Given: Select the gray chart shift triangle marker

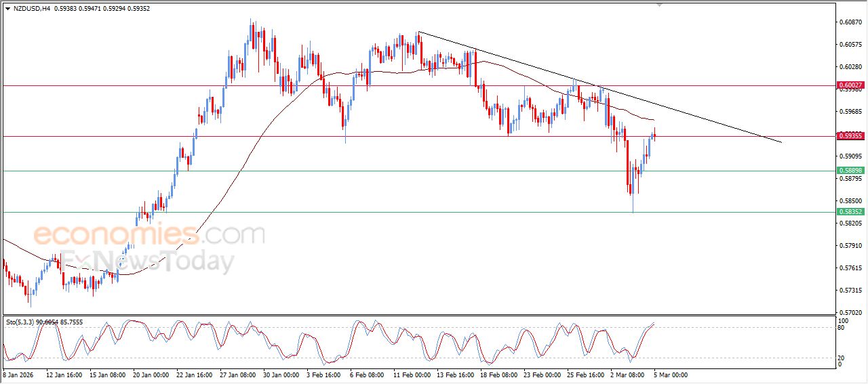Looking at the screenshot, I should click(x=660, y=5).
